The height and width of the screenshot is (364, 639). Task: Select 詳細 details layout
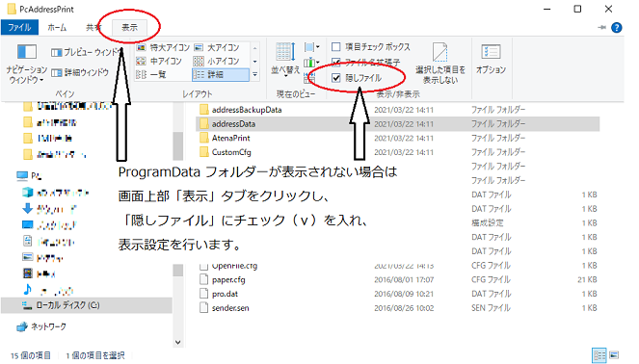(x=220, y=74)
